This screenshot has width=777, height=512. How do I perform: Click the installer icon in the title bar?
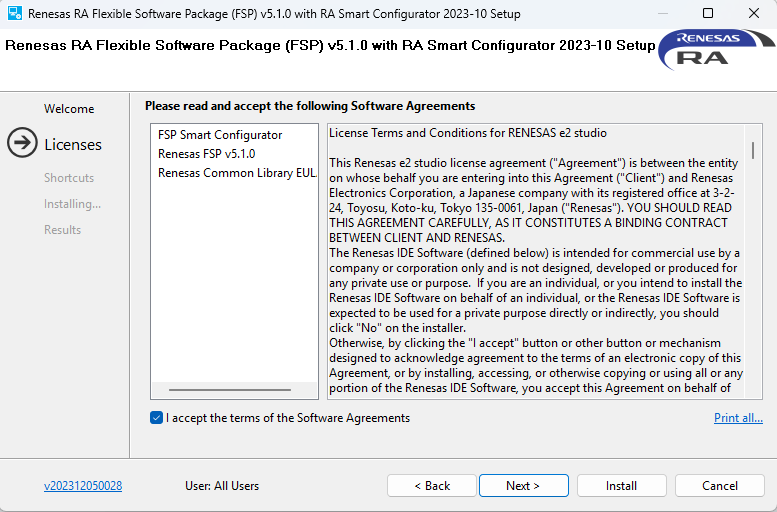(x=15, y=14)
